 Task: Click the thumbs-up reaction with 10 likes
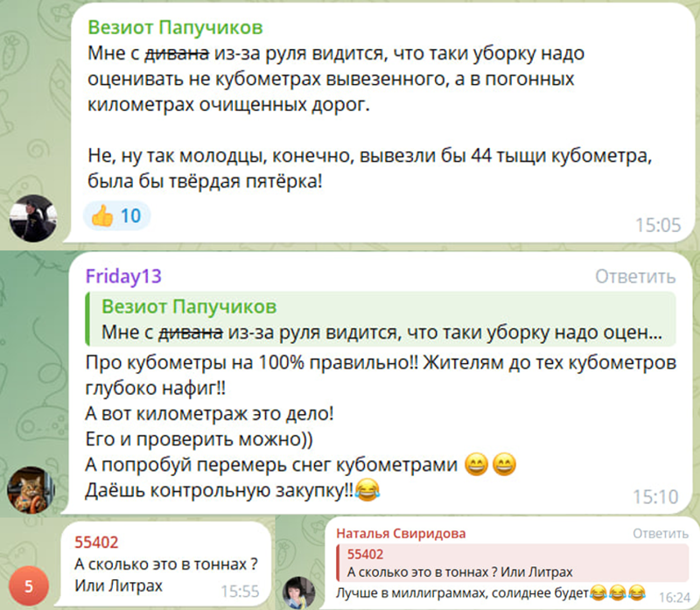(x=117, y=216)
